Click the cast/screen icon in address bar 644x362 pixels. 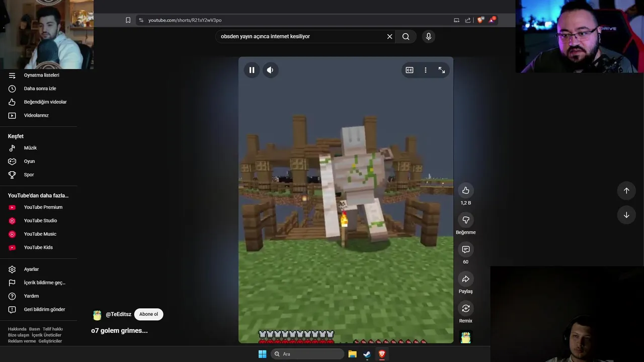456,20
